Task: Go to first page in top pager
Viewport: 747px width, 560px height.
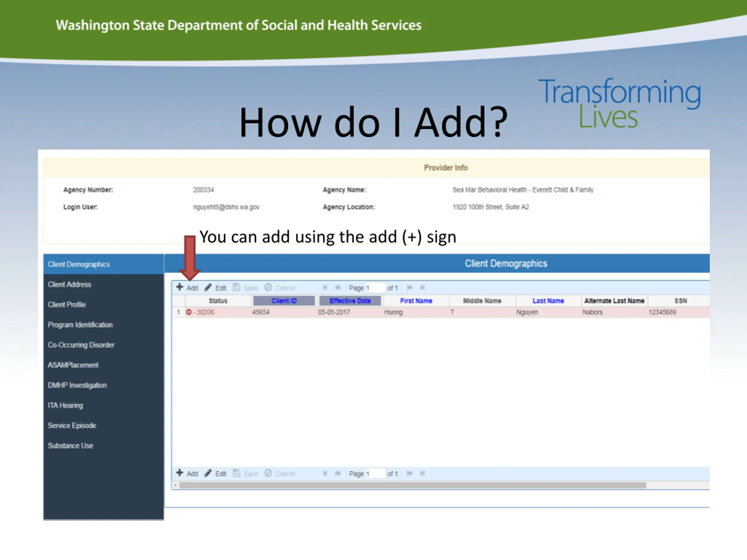Action: tap(325, 288)
